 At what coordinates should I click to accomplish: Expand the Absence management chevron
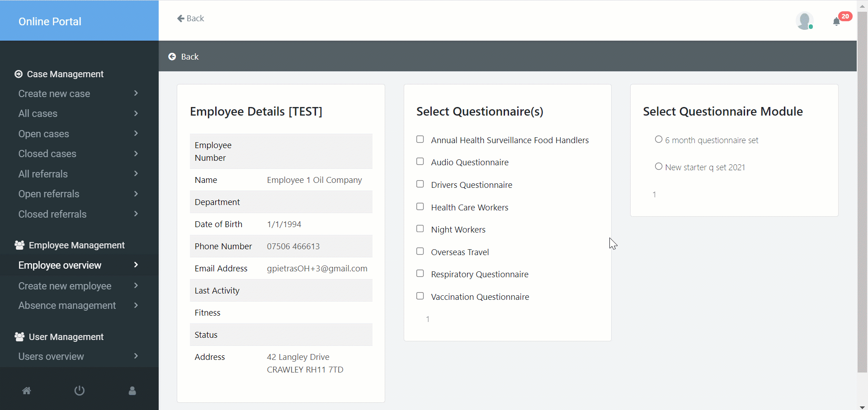(136, 306)
